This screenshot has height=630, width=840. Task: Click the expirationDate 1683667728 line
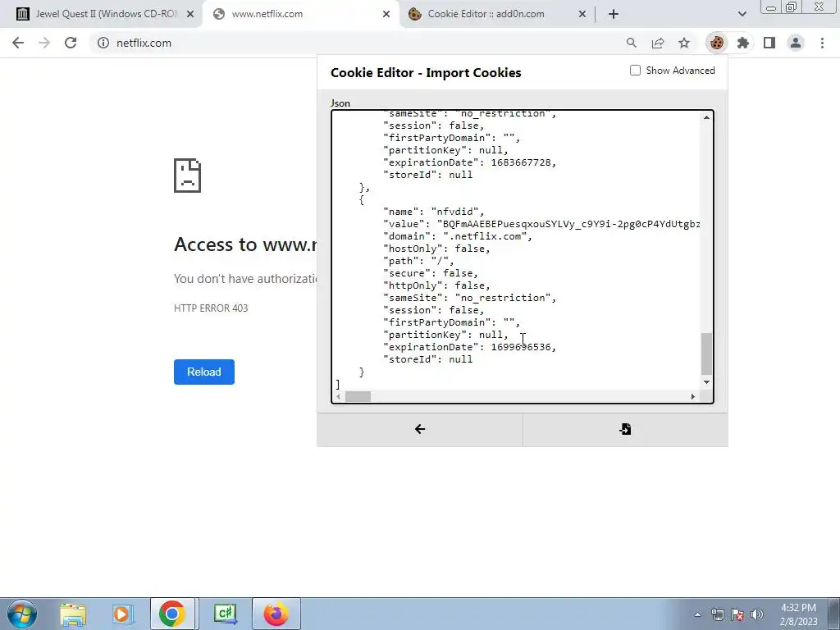point(469,162)
